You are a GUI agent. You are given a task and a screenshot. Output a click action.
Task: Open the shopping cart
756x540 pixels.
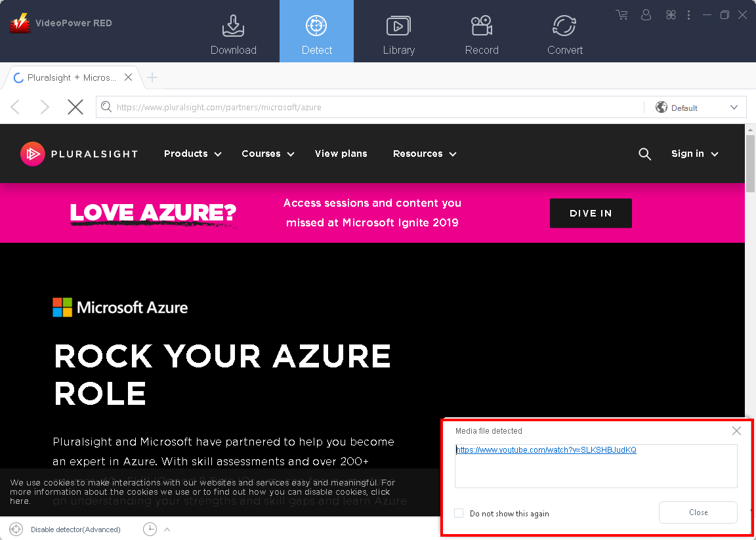(x=621, y=14)
